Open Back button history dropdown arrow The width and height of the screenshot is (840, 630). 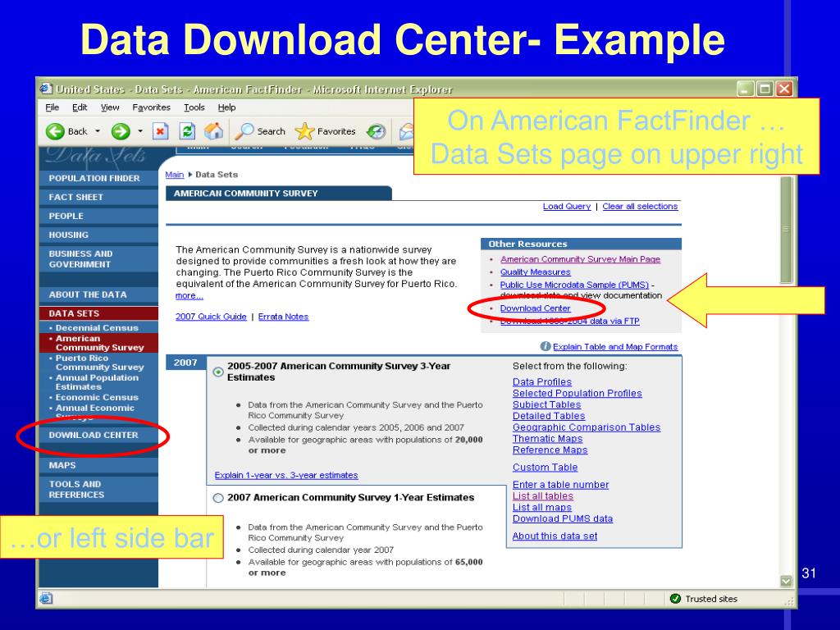[98, 131]
